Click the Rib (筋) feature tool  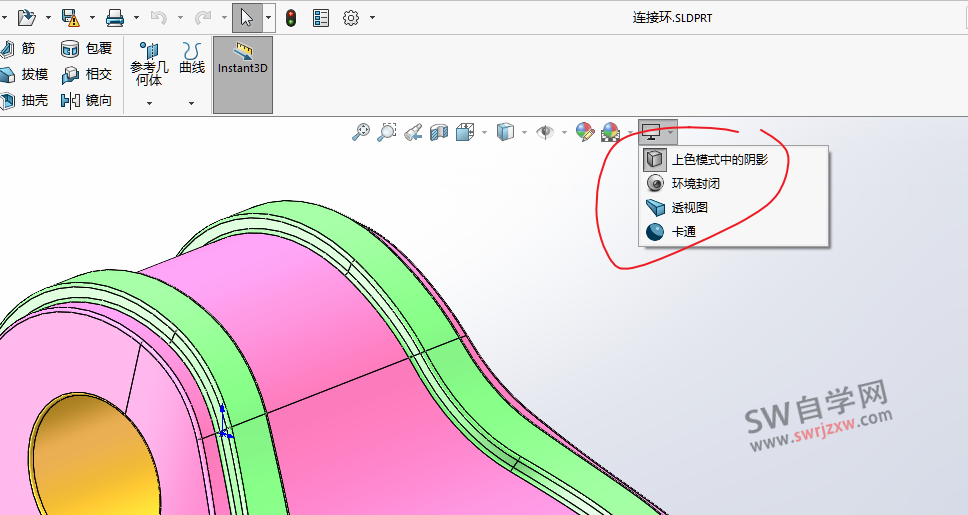pyautogui.click(x=20, y=48)
